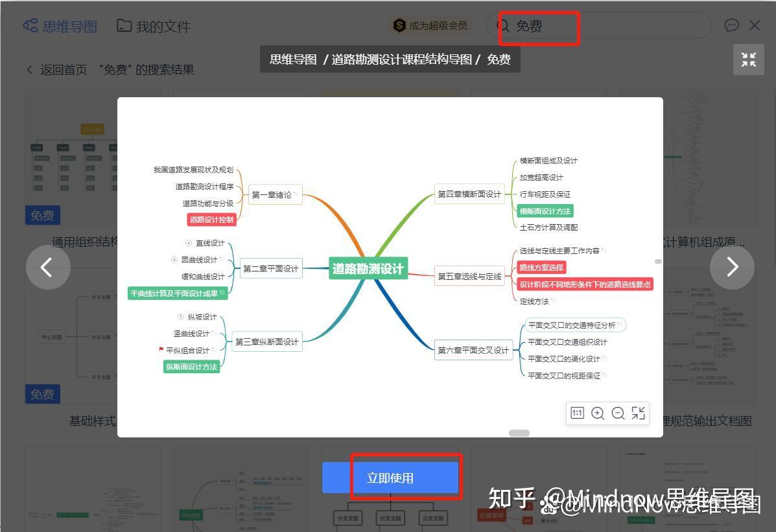Viewport: 776px width, 532px height.
Task: Open 计算机组成原 template thumbnail on right
Action: tap(710, 157)
